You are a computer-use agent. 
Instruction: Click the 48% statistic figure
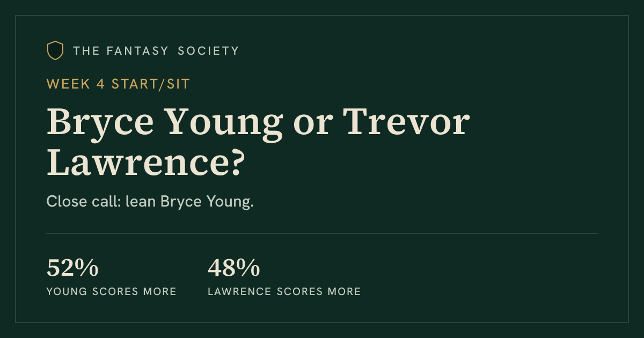click(234, 268)
